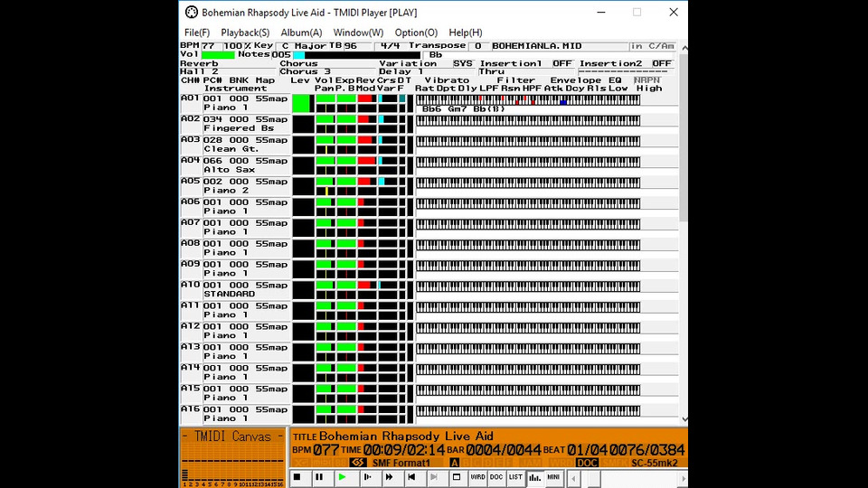Click the green master Vol bar

click(x=218, y=55)
